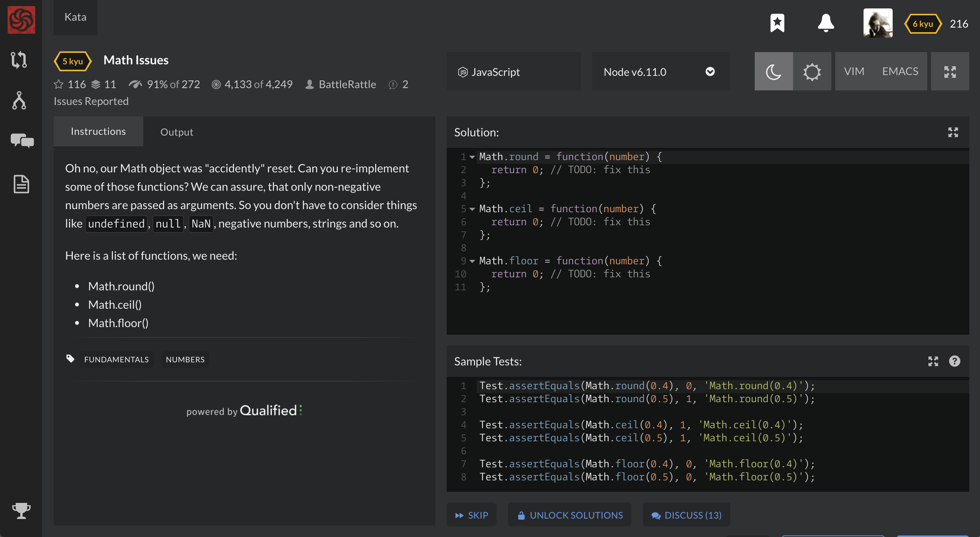Click the first Math.round sample test line

[647, 386]
